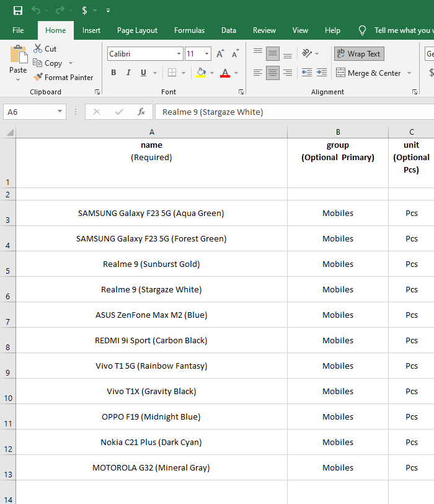Viewport: 434px width, 504px height.
Task: Toggle italic formatting
Action: [x=128, y=73]
